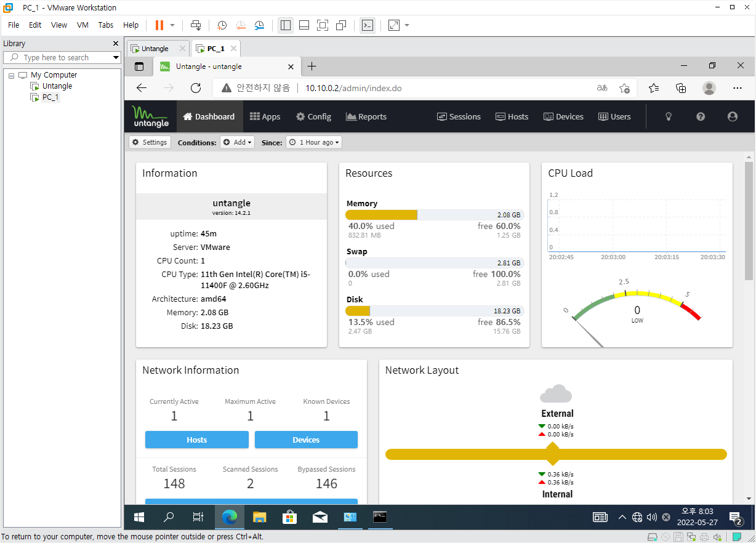Open Edge settings and more menu
This screenshot has height=543, width=756.
tap(738, 88)
